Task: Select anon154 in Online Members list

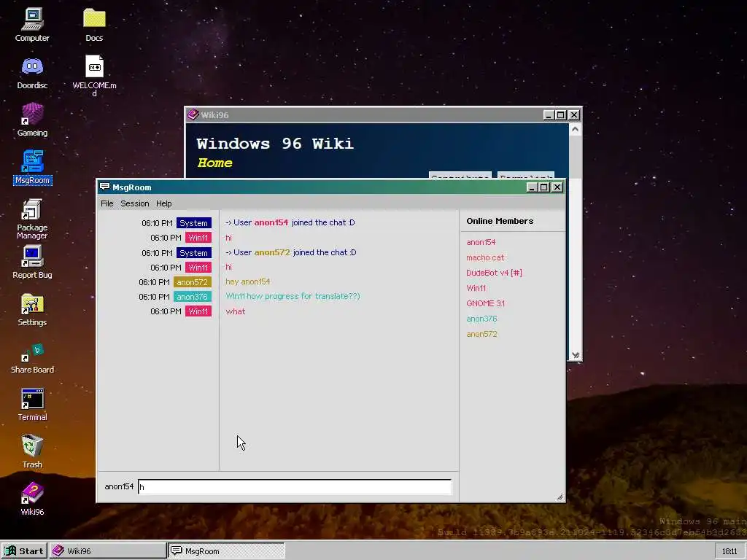Action: [481, 242]
